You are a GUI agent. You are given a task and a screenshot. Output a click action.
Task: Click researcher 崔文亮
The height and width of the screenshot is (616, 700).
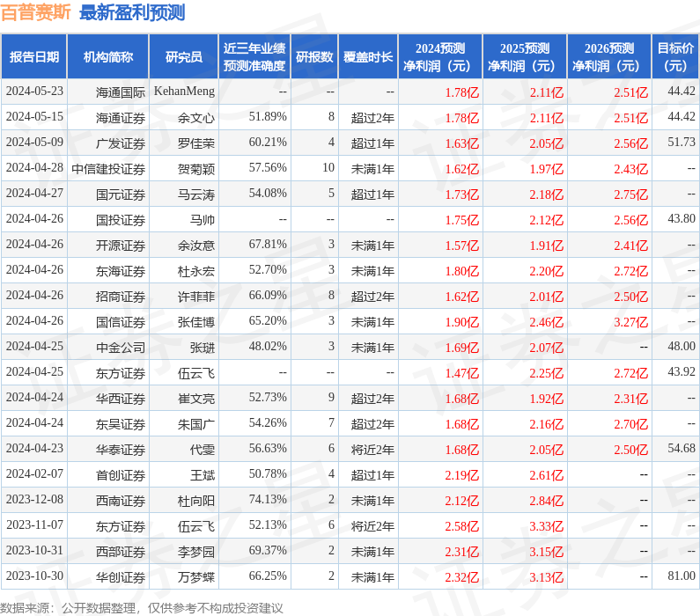tap(196, 399)
